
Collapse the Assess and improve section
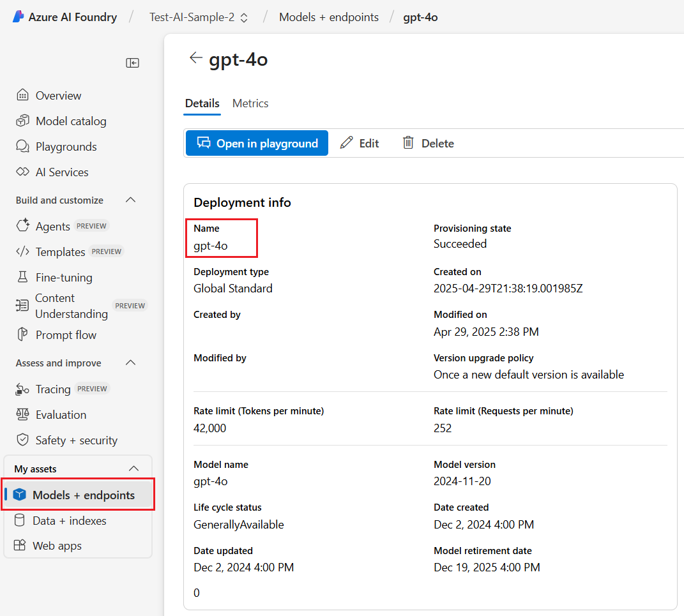(130, 363)
